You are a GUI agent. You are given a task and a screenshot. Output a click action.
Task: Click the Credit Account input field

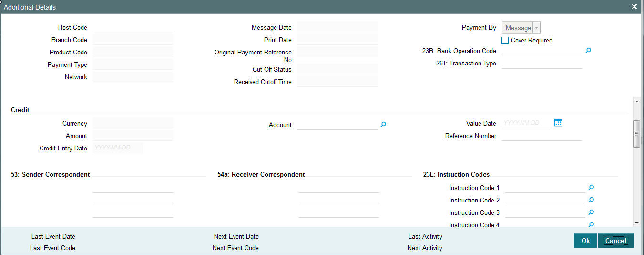337,125
